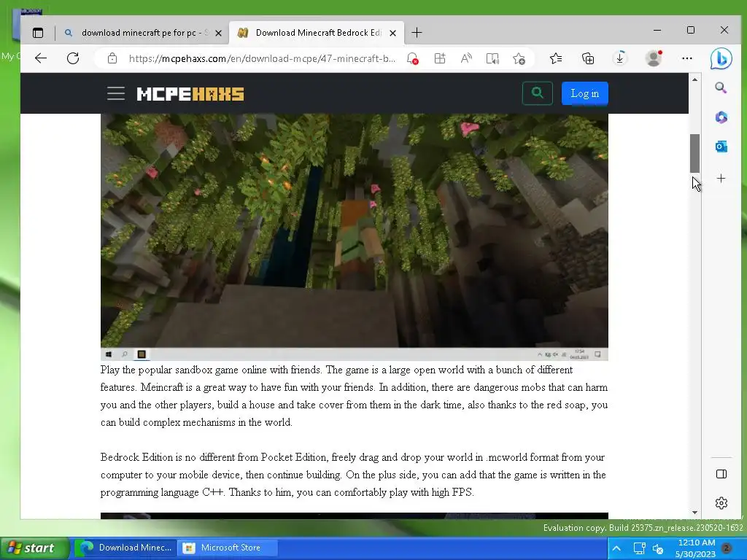This screenshot has height=560, width=747.
Task: Open Collections panel
Action: (x=588, y=58)
